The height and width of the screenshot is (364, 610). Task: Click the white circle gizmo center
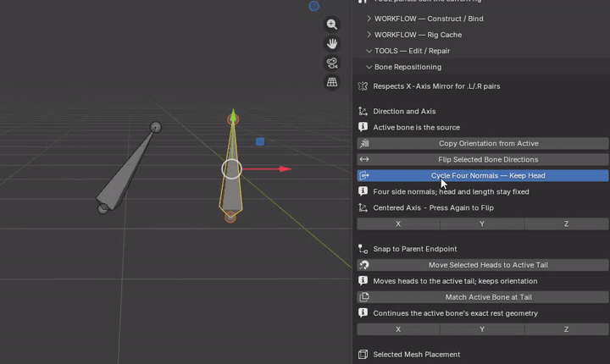tap(231, 169)
